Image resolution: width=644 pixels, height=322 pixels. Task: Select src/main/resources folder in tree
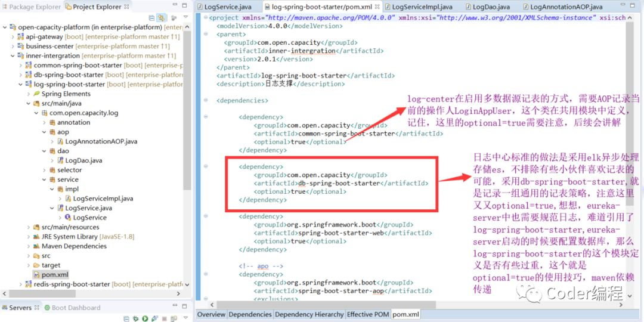tap(66, 227)
